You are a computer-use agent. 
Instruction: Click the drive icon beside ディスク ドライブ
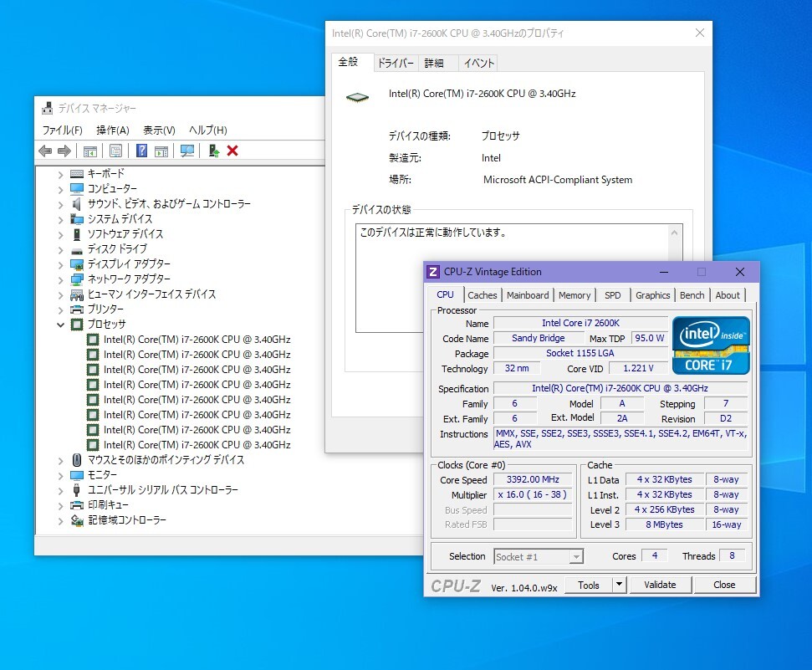pos(77,250)
